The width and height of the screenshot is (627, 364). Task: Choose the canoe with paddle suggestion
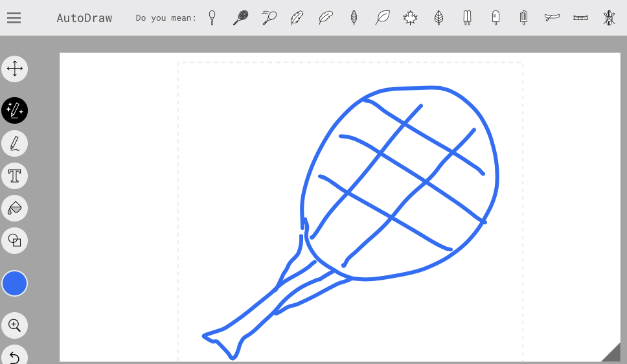point(552,17)
